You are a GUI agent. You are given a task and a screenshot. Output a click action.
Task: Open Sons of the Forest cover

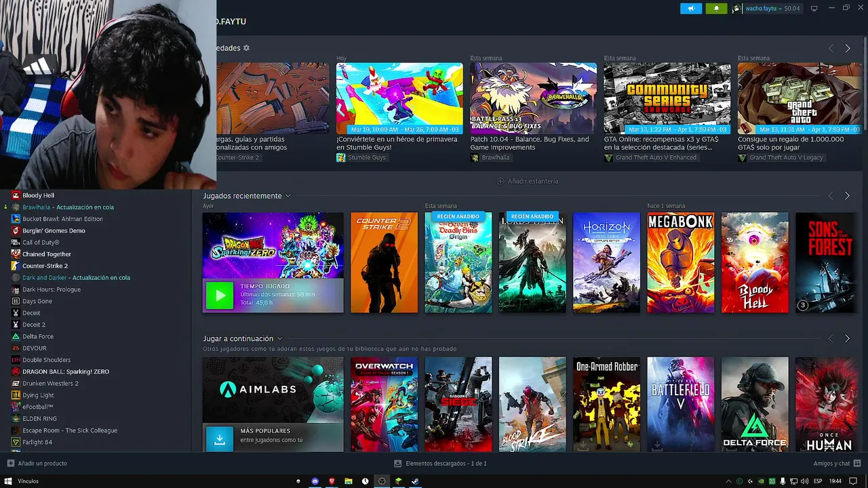tap(826, 263)
